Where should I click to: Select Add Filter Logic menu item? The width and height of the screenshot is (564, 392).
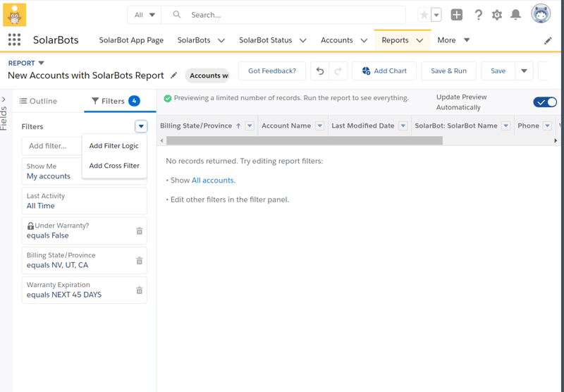[x=114, y=146]
